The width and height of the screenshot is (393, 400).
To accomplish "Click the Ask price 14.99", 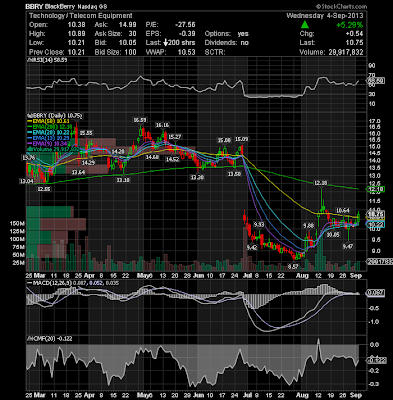I will tap(128, 25).
